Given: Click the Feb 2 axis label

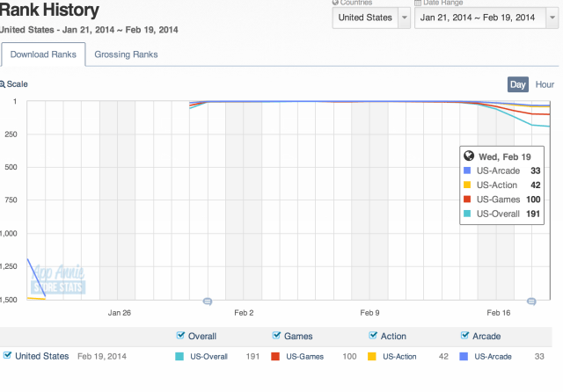Looking at the screenshot, I should (x=244, y=313).
